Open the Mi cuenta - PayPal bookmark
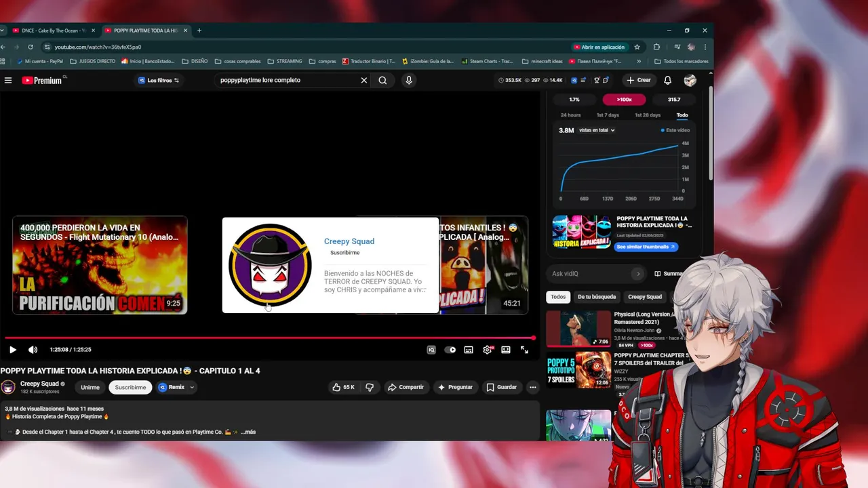Screen dimensions: 868x488 [x=39, y=61]
